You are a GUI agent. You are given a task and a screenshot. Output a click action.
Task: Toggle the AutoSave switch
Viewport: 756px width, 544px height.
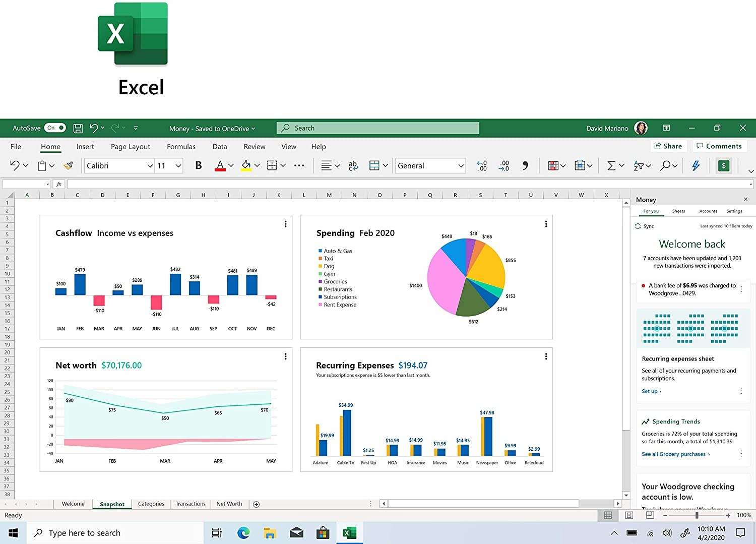tap(55, 128)
